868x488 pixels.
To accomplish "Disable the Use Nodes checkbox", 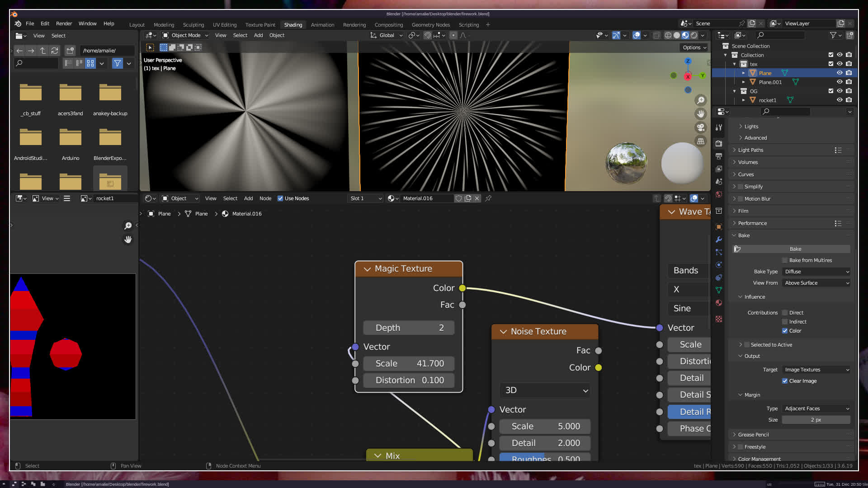I will pyautogui.click(x=280, y=198).
